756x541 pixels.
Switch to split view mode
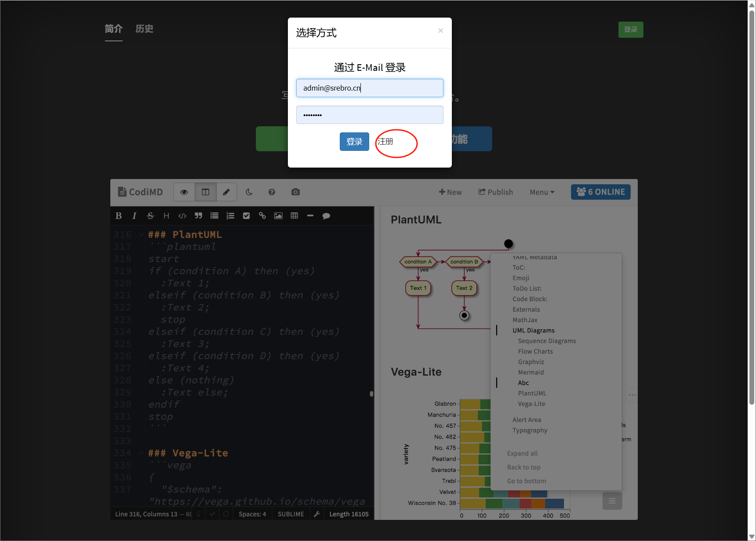pyautogui.click(x=205, y=192)
